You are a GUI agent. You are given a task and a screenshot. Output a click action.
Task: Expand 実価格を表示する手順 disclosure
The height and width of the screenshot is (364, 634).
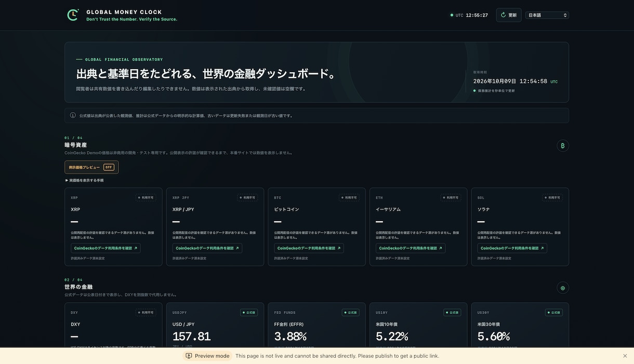click(84, 181)
